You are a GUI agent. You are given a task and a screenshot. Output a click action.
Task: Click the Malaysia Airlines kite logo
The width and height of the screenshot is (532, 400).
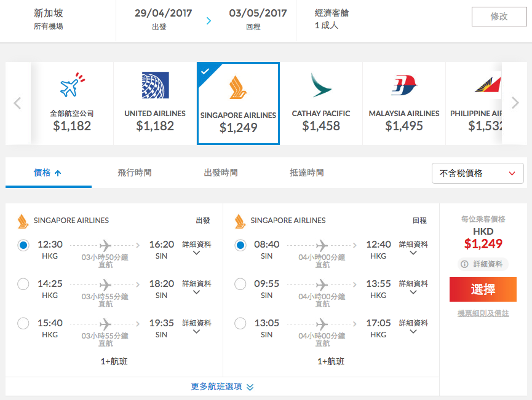click(x=404, y=85)
